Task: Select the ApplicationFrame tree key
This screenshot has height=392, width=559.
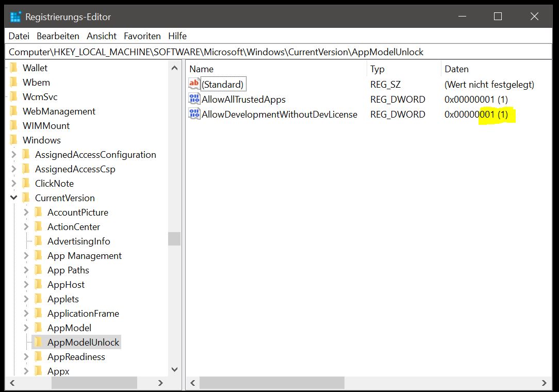Action: click(x=83, y=314)
